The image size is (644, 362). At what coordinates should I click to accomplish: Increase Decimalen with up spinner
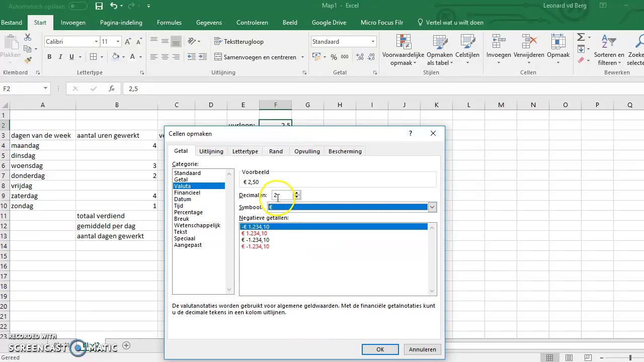point(297,193)
